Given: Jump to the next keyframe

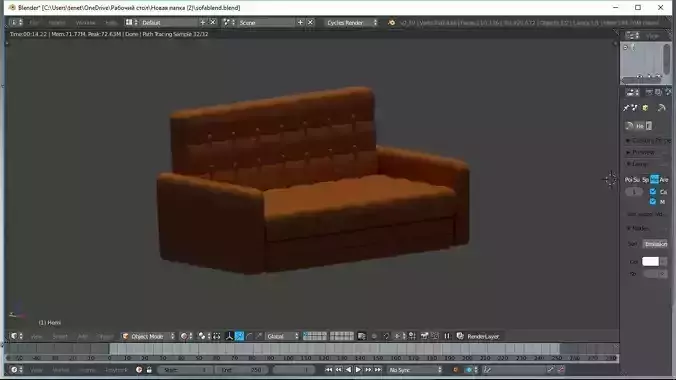Looking at the screenshot, I should [368, 370].
